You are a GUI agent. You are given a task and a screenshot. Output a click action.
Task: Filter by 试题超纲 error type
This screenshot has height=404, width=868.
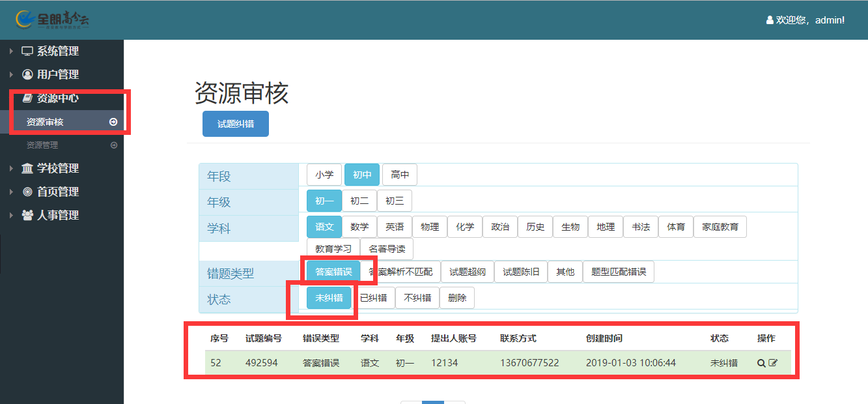pos(468,272)
